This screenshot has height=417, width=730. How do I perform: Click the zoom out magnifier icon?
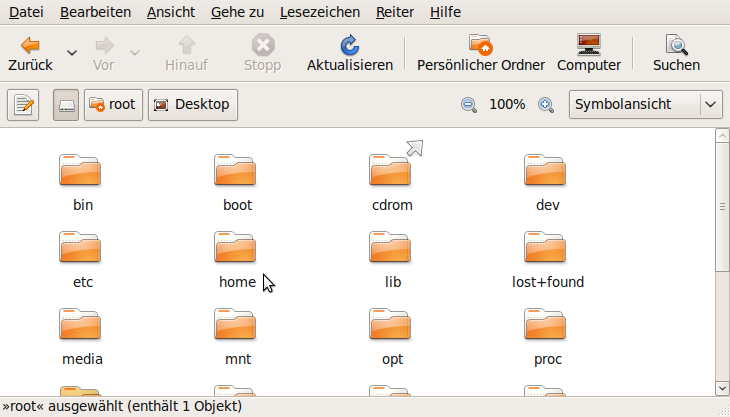[469, 105]
